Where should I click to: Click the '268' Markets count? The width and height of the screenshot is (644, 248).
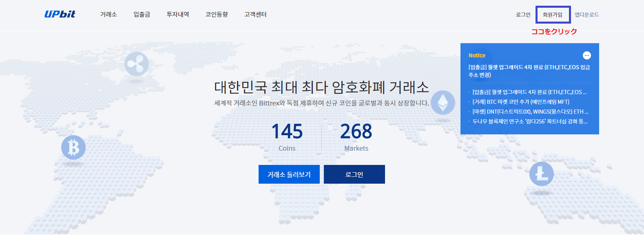point(356,132)
